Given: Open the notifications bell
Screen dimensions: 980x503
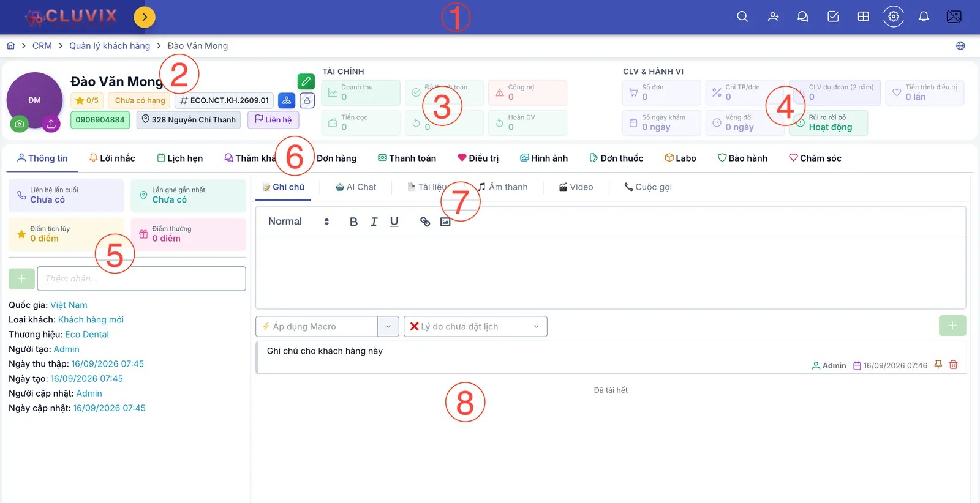Looking at the screenshot, I should [x=924, y=17].
